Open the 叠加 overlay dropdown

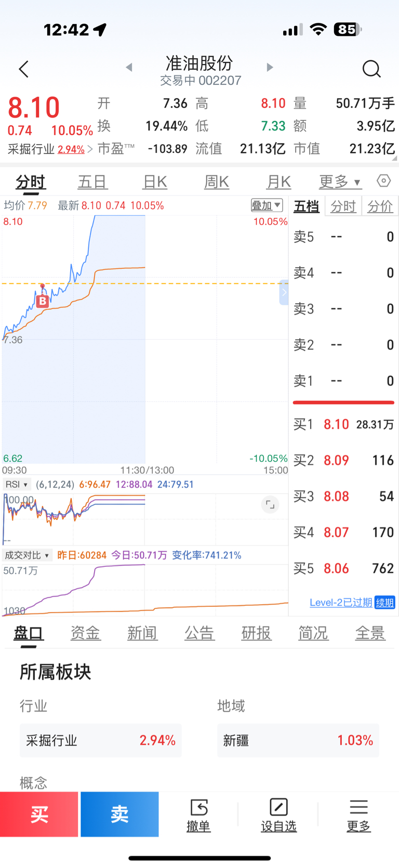click(x=267, y=205)
